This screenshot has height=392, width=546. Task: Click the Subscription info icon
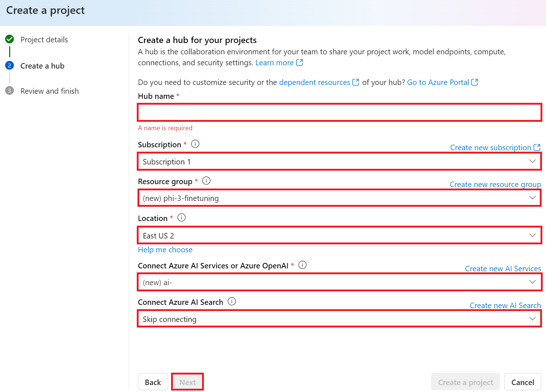coord(195,144)
